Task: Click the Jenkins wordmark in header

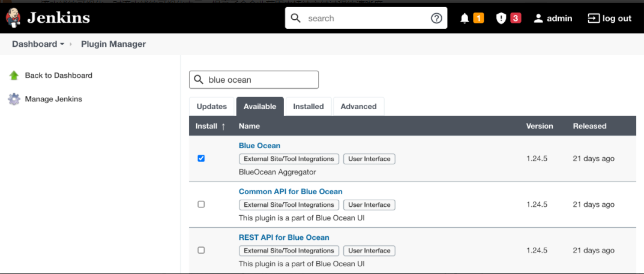Action: pos(58,18)
